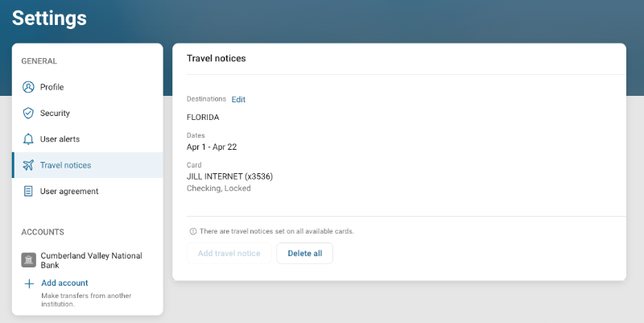
Task: Click the JILL INTERNET card entry
Action: 229,176
